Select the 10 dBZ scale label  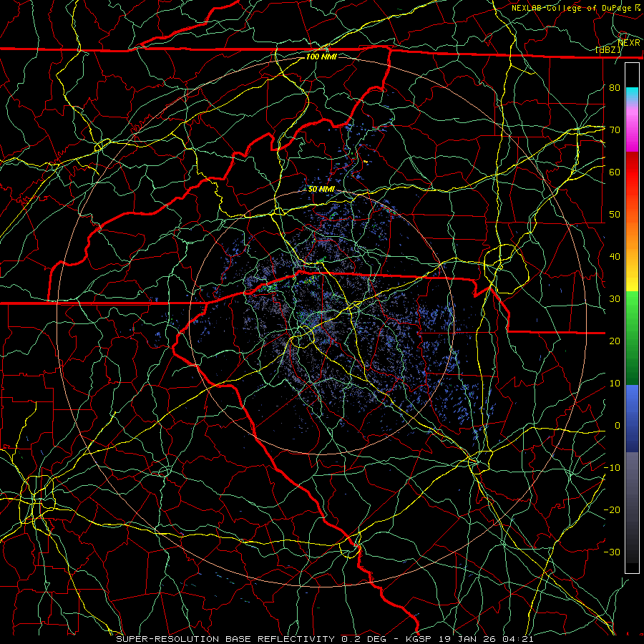615,384
